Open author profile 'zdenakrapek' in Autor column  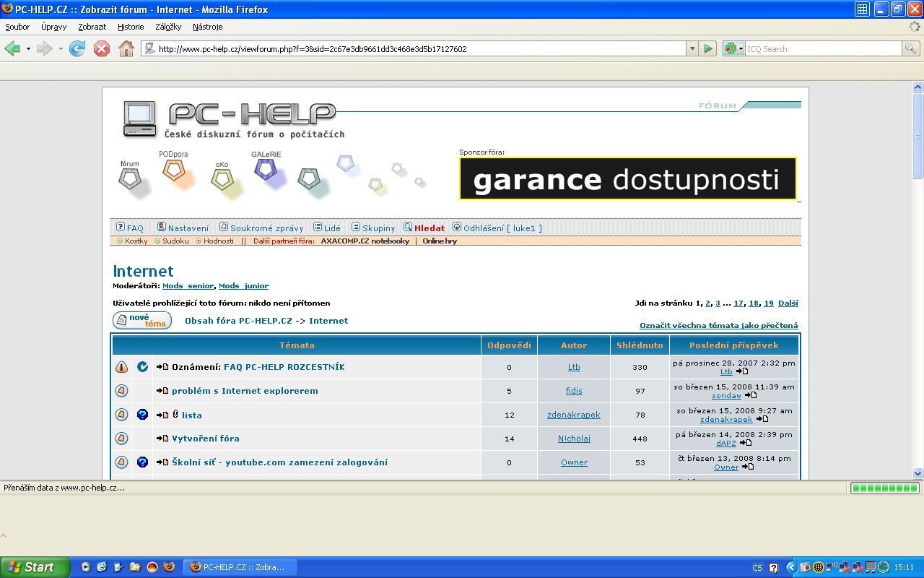pyautogui.click(x=574, y=415)
